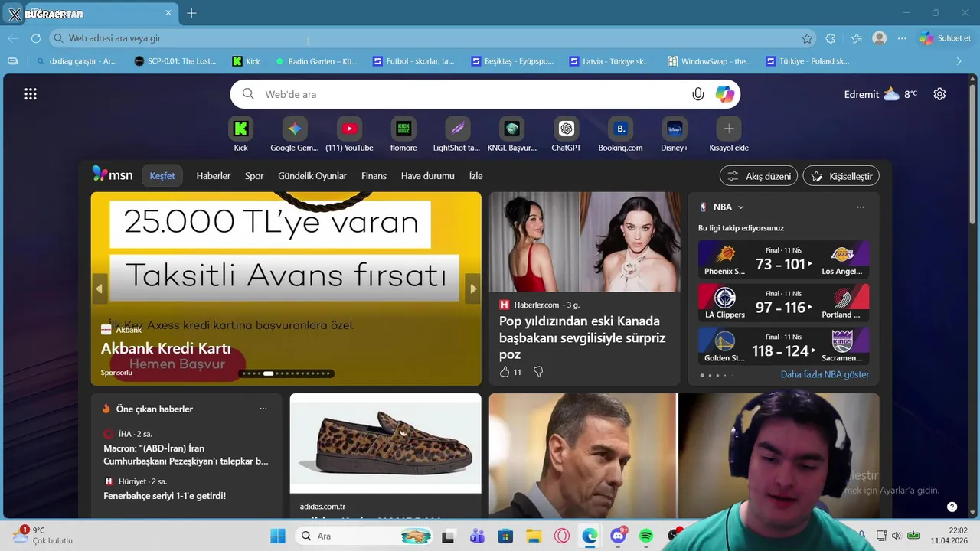Open the ChatGPT shortcut tile
980x551 pixels.
(567, 129)
